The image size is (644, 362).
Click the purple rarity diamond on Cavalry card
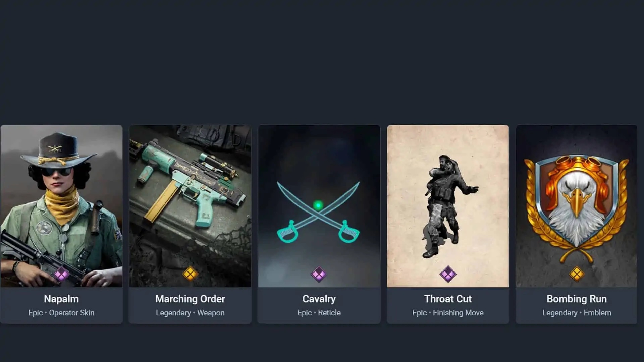[x=319, y=274]
